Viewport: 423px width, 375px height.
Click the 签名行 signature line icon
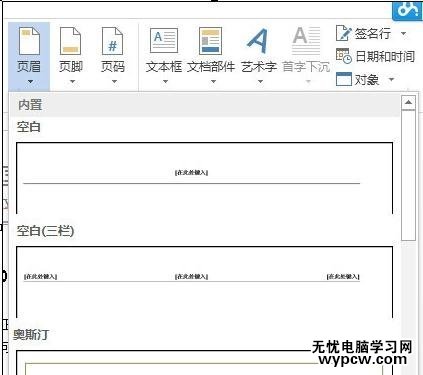[344, 33]
